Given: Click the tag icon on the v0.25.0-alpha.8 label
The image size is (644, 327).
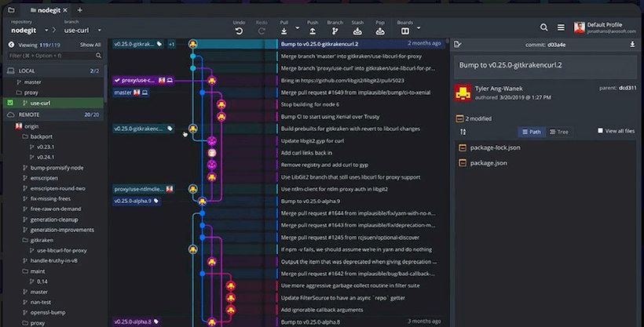Looking at the screenshot, I should point(156,322).
